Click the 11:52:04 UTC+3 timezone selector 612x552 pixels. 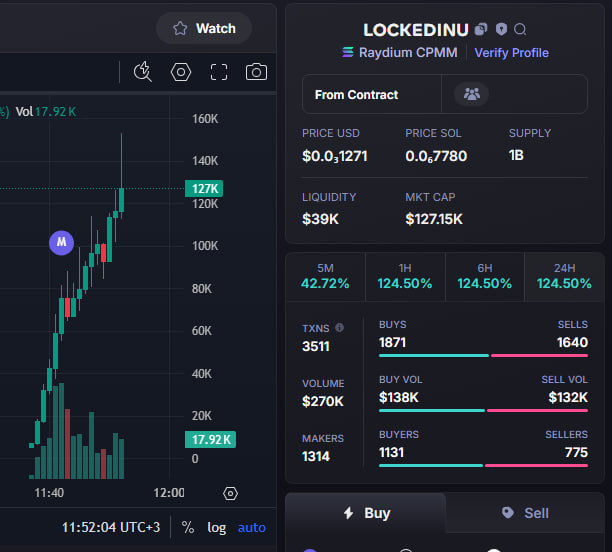(111, 527)
